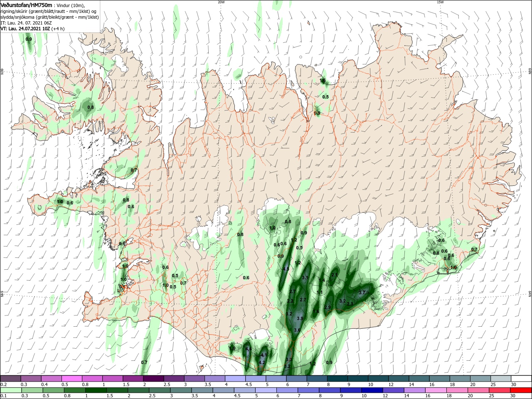Click the dark purple 2 snow scale swatch
Screen dimensions: 532x399
pyautogui.click(x=153, y=379)
